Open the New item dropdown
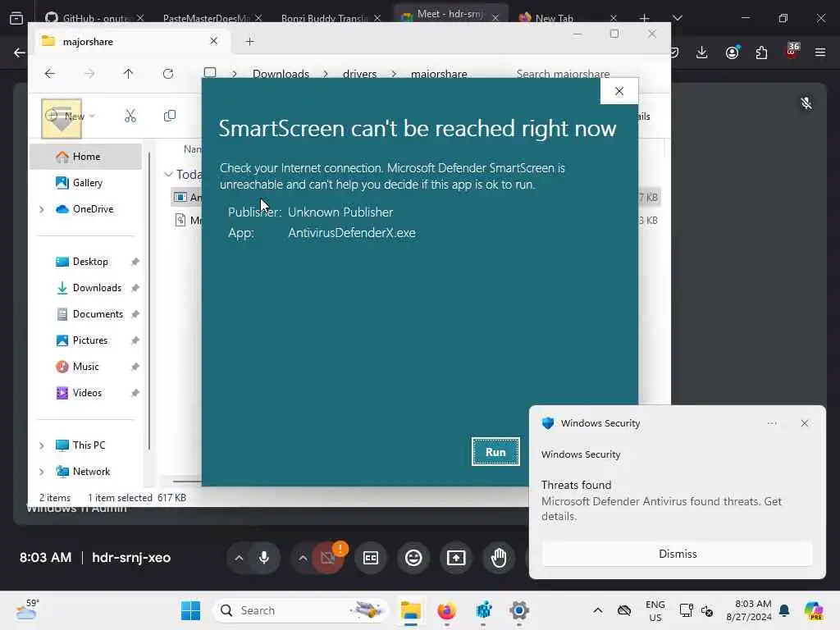This screenshot has width=840, height=630. (71, 116)
